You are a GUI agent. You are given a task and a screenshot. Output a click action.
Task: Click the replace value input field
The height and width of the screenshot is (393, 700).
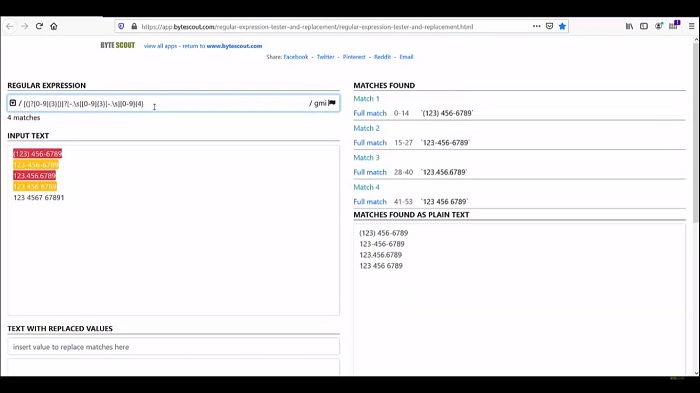(x=173, y=347)
